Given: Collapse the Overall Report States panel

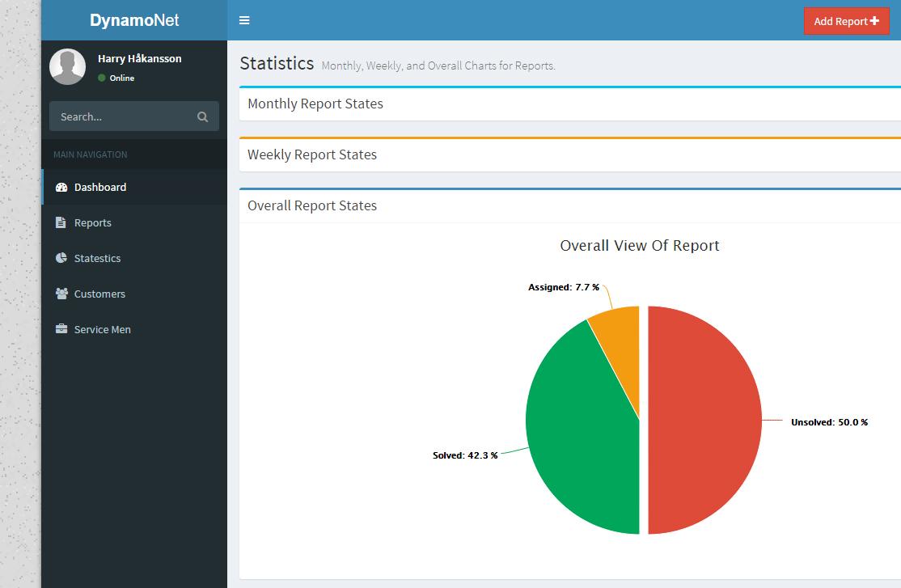Looking at the screenshot, I should point(312,205).
